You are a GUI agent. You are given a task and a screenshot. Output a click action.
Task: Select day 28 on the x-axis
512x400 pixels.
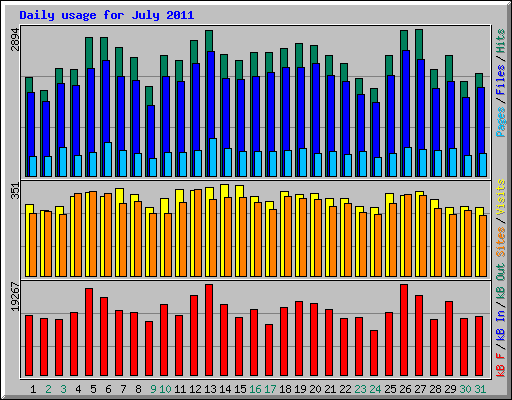click(435, 389)
